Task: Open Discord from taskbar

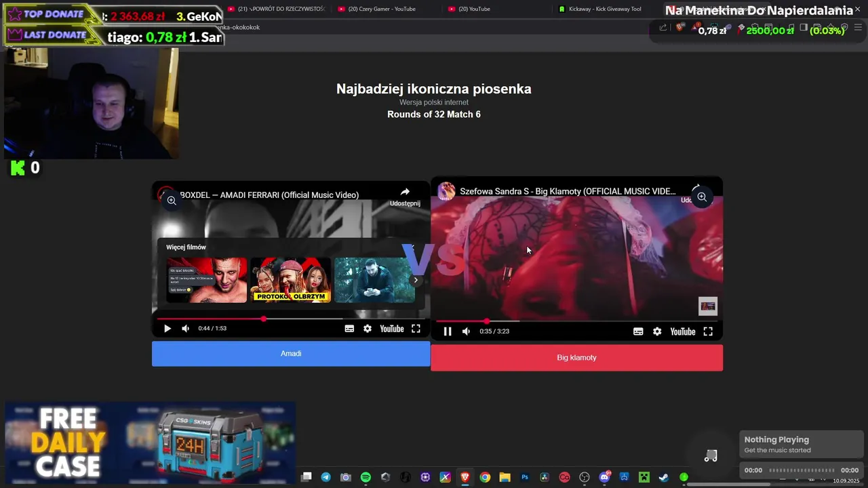Action: [x=604, y=477]
